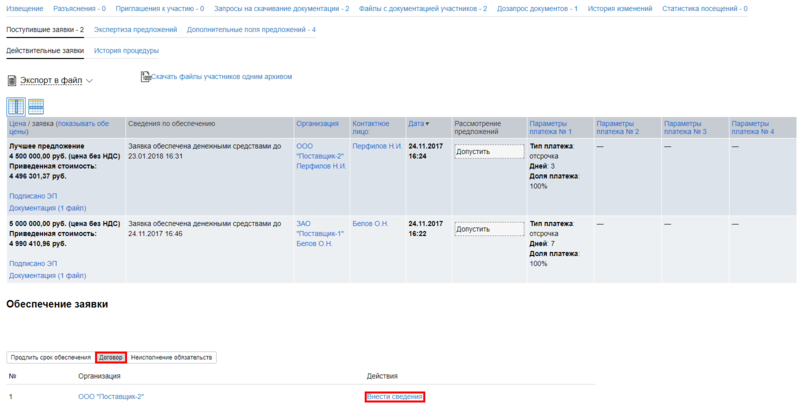This screenshot has height=407, width=800.
Task: Expand the Экспорт в файл dropdown
Action: tap(89, 80)
